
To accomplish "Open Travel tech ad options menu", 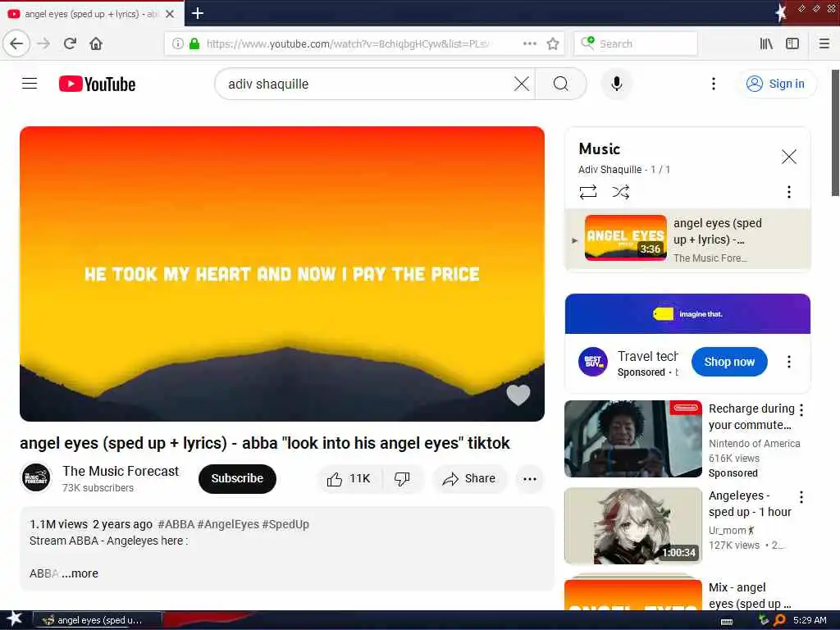I will (x=788, y=362).
